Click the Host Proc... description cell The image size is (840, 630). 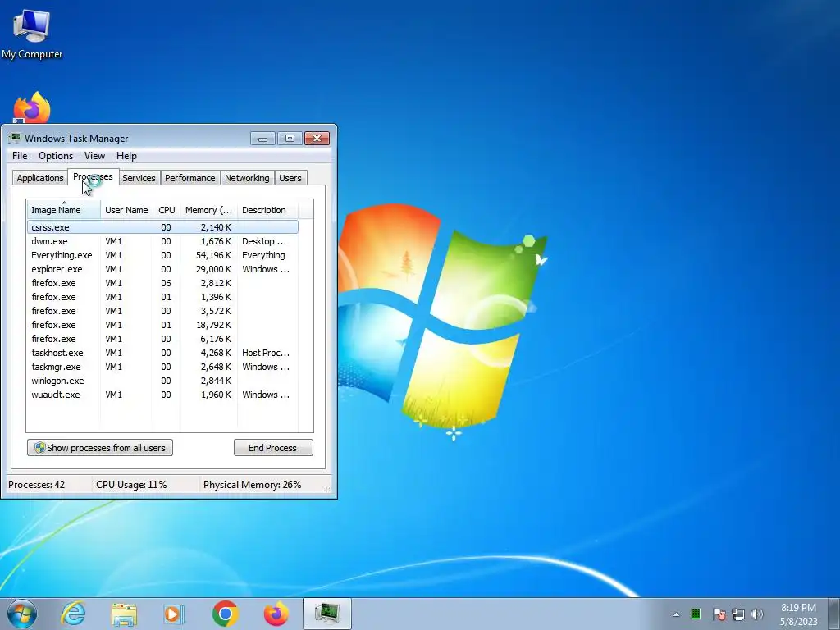click(x=266, y=353)
